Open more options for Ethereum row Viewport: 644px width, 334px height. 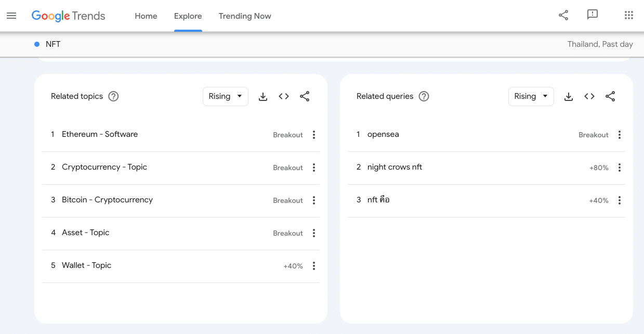click(x=314, y=135)
